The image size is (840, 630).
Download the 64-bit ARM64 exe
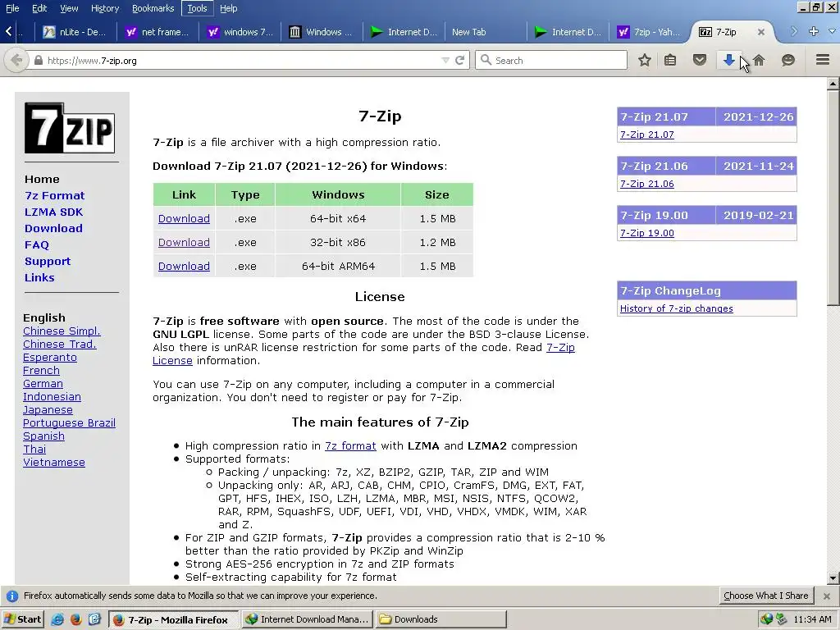tap(184, 267)
